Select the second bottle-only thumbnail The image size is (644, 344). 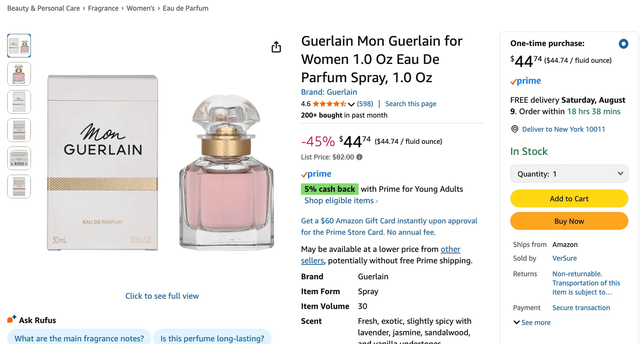(x=19, y=74)
